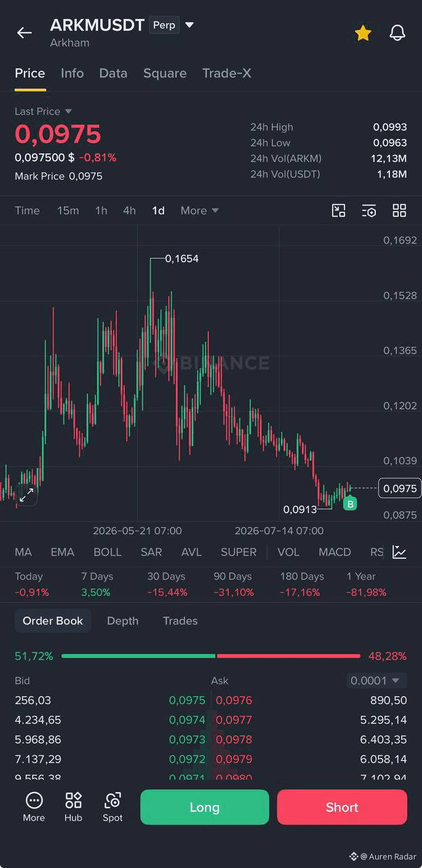422x868 pixels.
Task: Select the Order Book tab
Action: click(53, 620)
